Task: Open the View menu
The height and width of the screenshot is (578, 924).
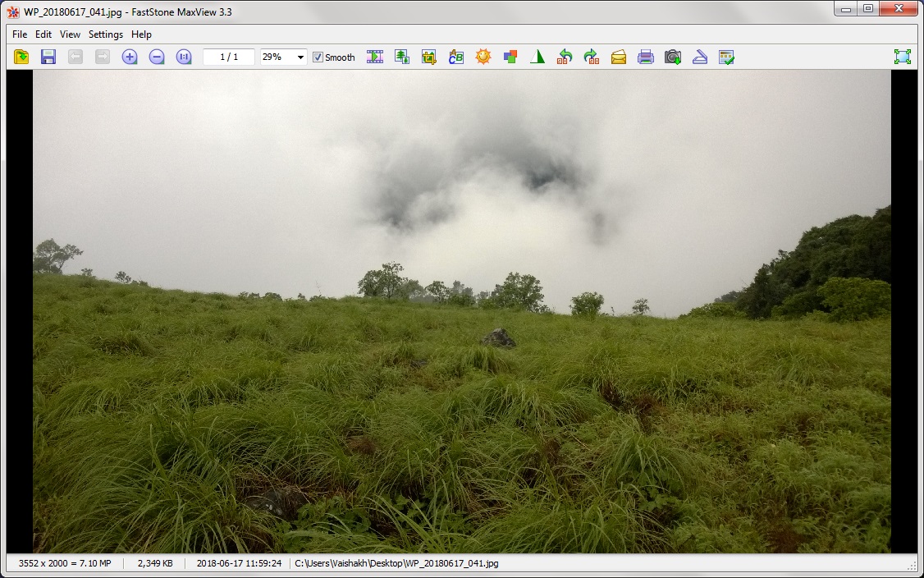Action: pos(70,34)
